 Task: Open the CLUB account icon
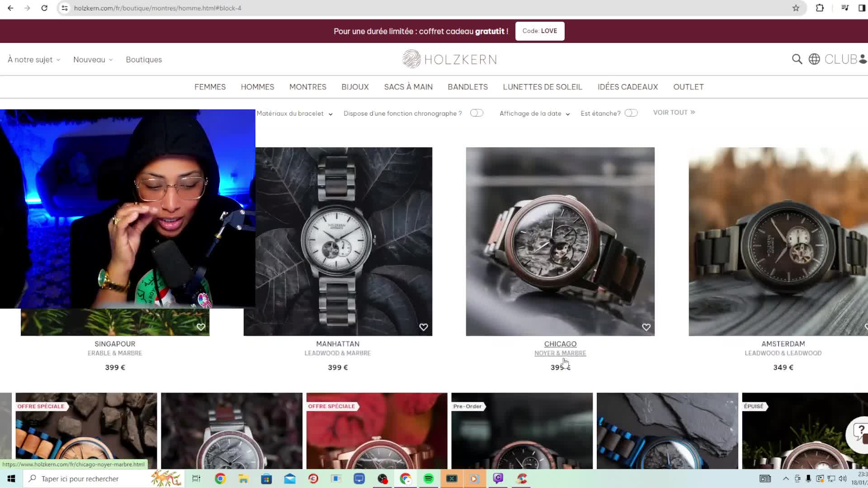(x=845, y=59)
